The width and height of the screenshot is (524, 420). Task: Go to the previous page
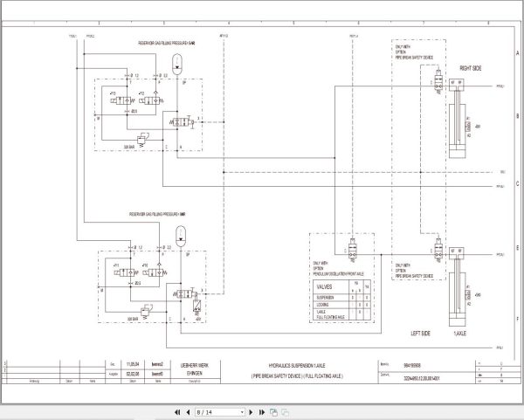point(188,412)
